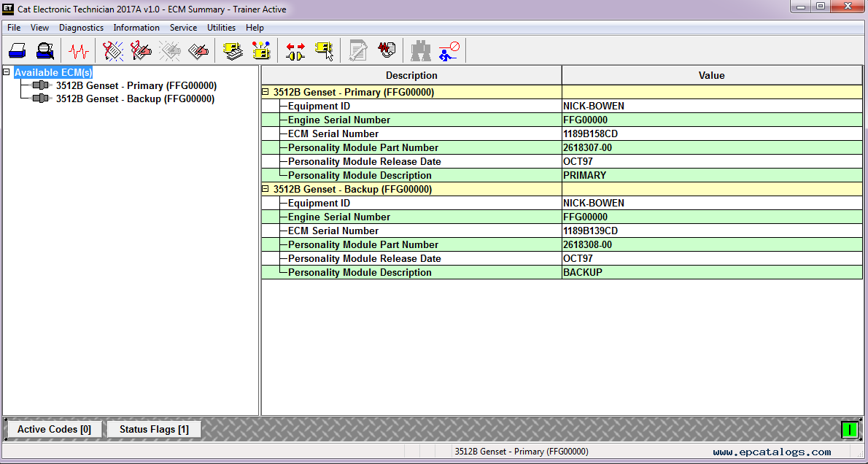Viewport: 868px width, 464px height.
Task: Open the View menu
Action: point(39,28)
